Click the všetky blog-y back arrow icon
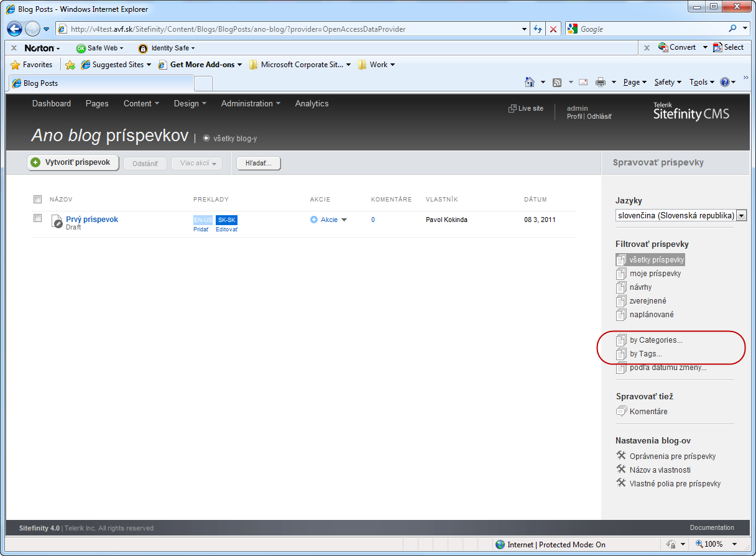 tap(206, 138)
